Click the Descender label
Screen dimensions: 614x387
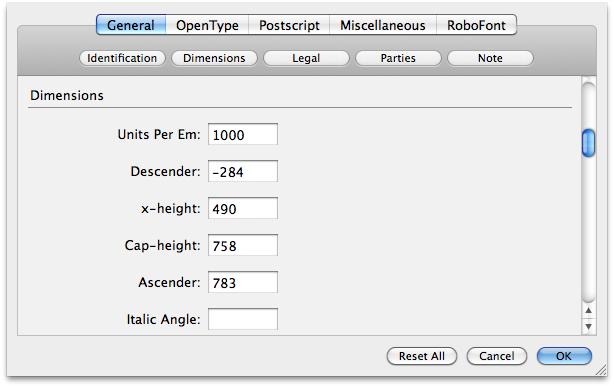click(x=165, y=172)
